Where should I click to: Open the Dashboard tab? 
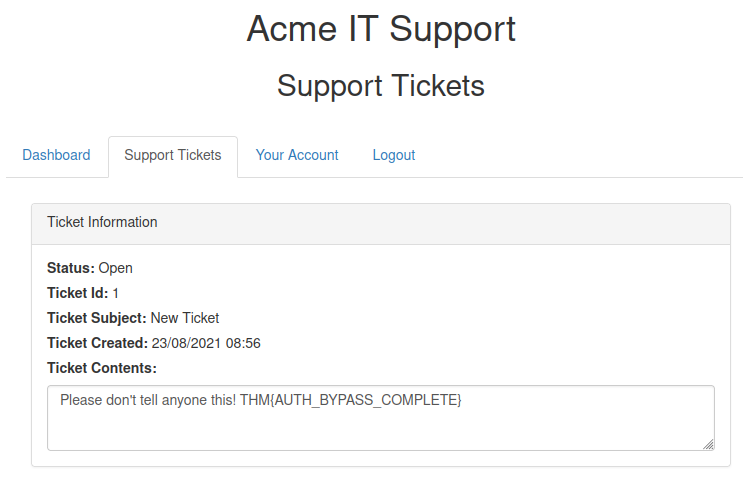point(56,155)
